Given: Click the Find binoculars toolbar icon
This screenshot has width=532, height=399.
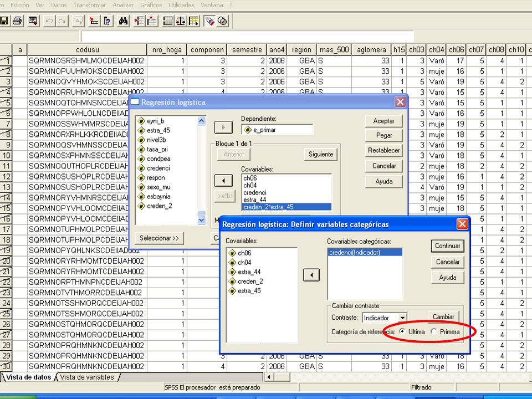Looking at the screenshot, I should coord(123,21).
